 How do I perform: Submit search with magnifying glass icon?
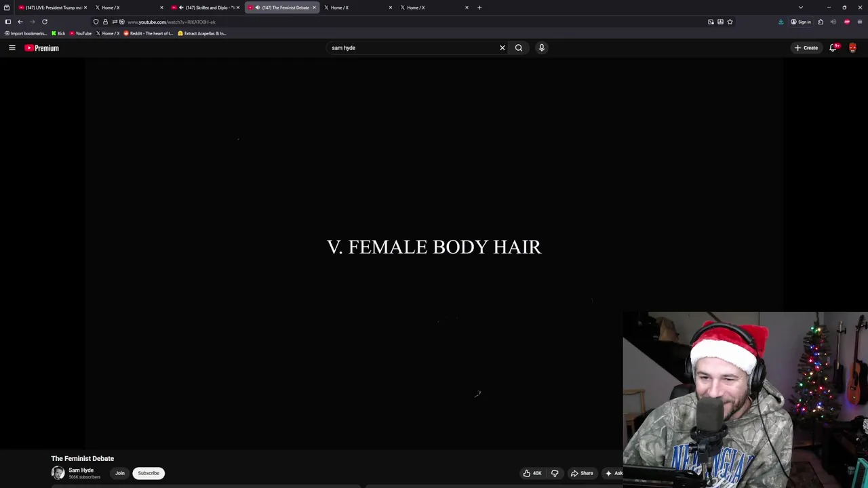(x=519, y=48)
